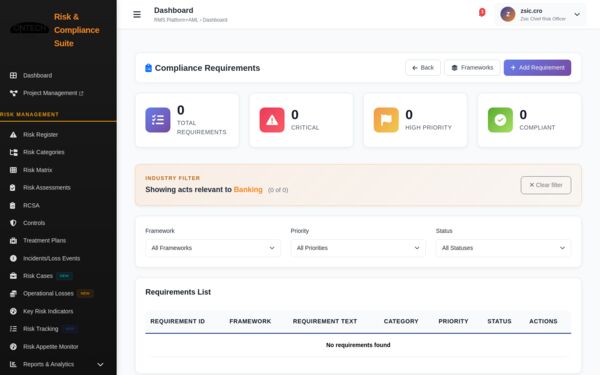
Task: Click the RCSA clipboard icon
Action: (13, 205)
